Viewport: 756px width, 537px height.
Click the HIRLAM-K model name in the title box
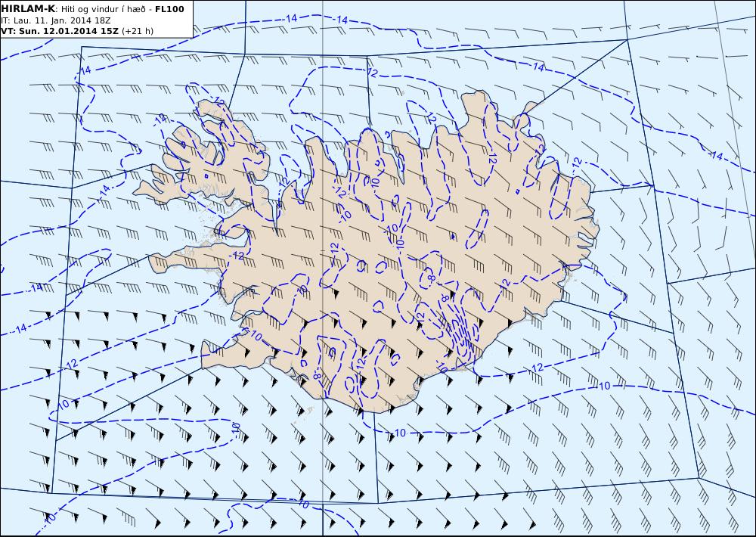tap(28, 9)
